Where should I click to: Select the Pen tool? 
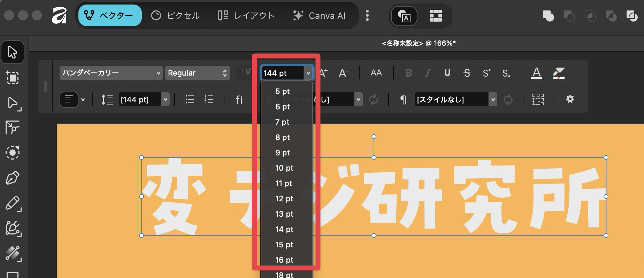[13, 178]
